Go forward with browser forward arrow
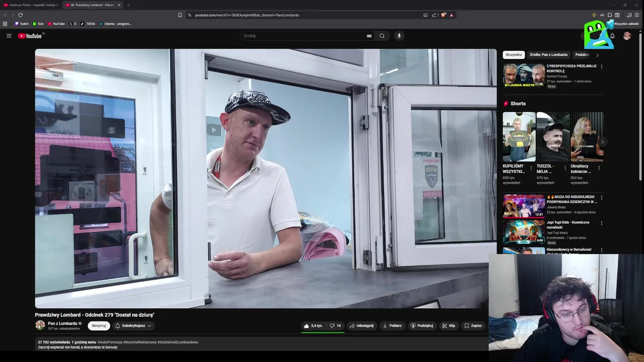Image resolution: width=644 pixels, height=362 pixels. (x=13, y=15)
